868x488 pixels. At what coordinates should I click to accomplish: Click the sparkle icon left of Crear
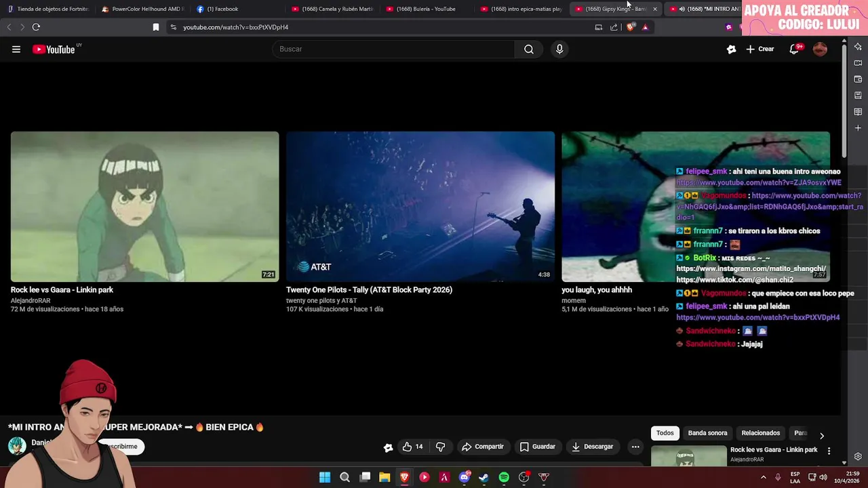(x=731, y=49)
